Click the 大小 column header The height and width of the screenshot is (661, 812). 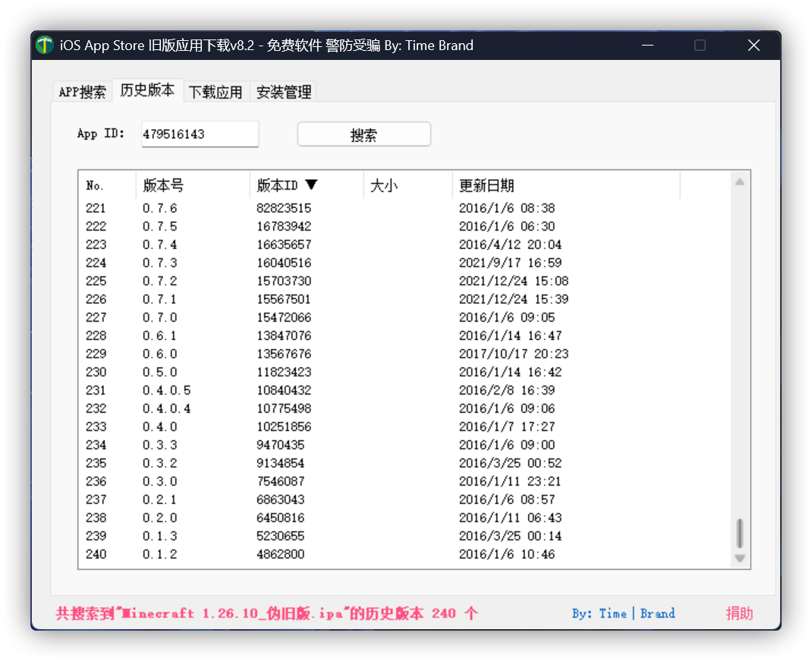point(384,184)
